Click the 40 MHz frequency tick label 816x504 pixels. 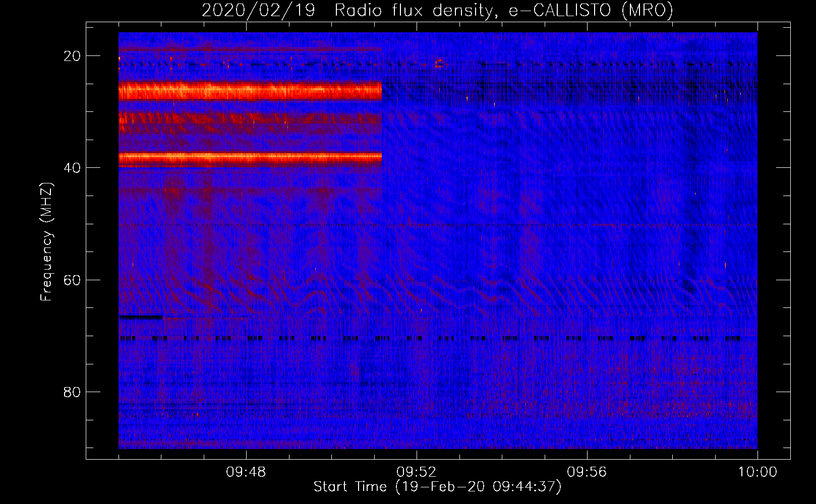pyautogui.click(x=72, y=168)
